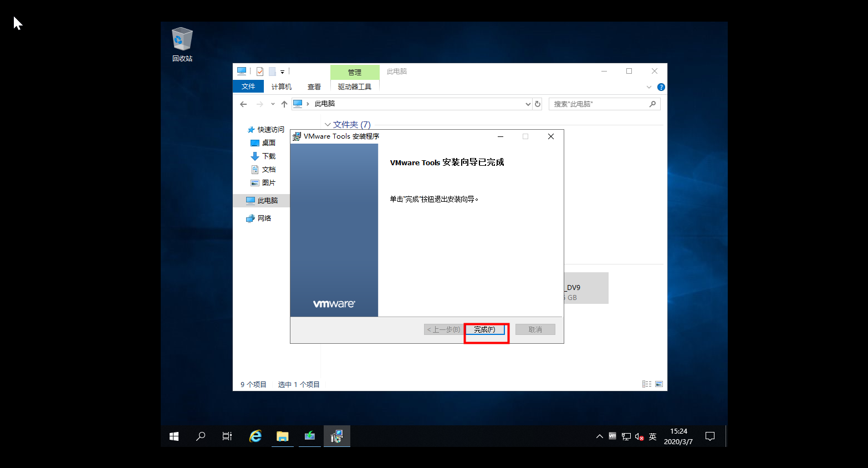868x468 pixels.
Task: Click the search magnifier icon in Explorer
Action: pyautogui.click(x=652, y=104)
